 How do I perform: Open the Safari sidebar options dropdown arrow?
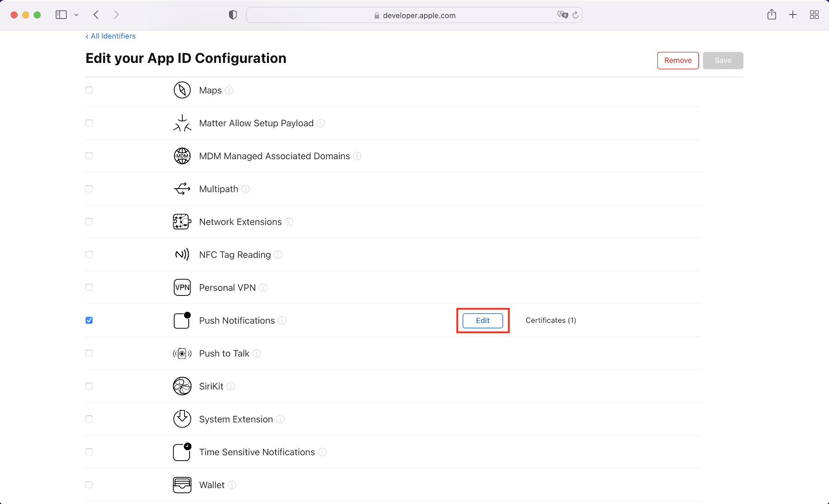(x=76, y=15)
